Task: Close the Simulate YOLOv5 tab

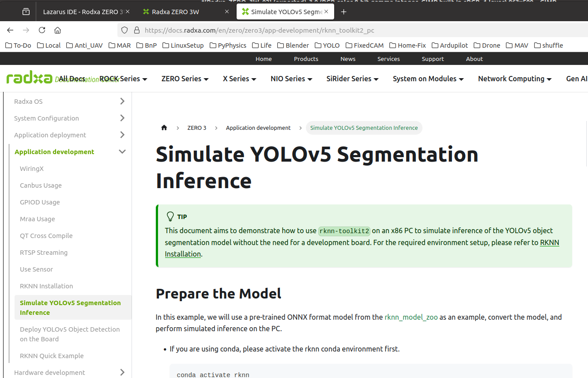Action: coord(327,11)
